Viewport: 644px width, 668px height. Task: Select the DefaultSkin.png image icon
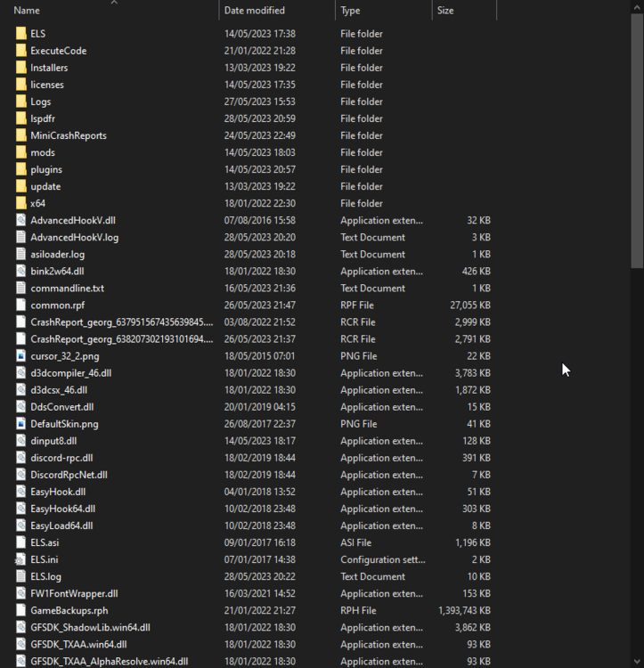pos(20,424)
